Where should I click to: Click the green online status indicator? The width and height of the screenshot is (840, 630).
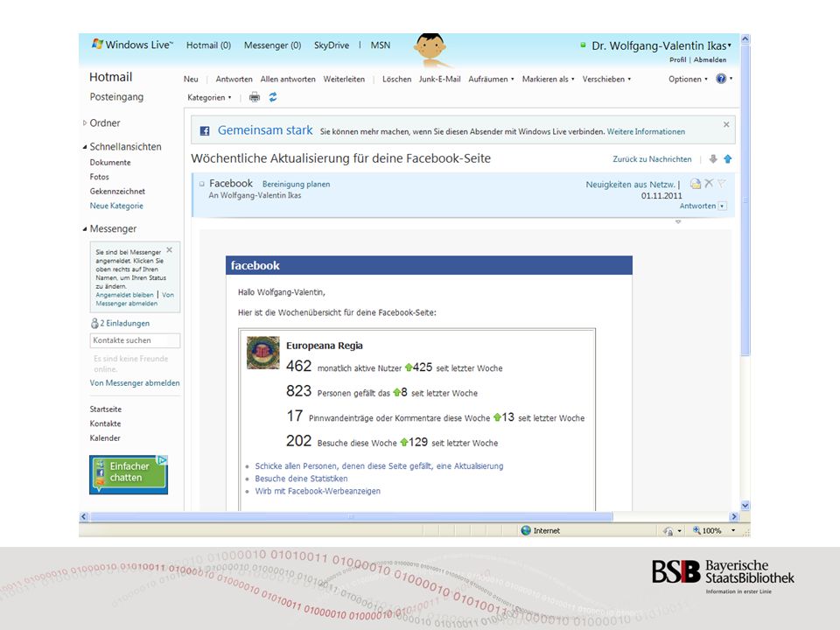click(x=583, y=45)
